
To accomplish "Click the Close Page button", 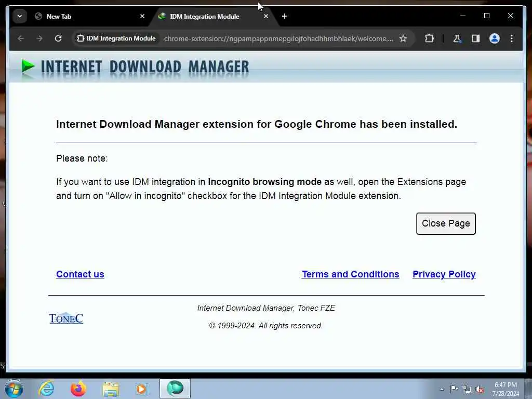I will pos(446,223).
